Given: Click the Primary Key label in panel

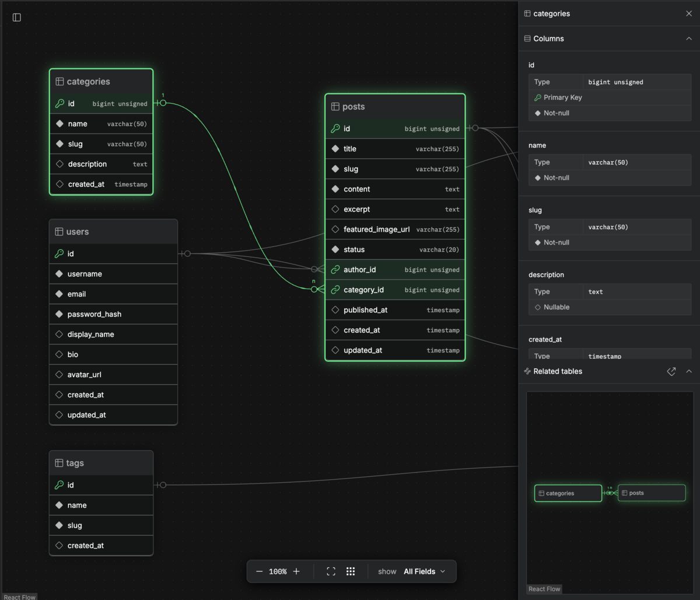Looking at the screenshot, I should pos(563,97).
